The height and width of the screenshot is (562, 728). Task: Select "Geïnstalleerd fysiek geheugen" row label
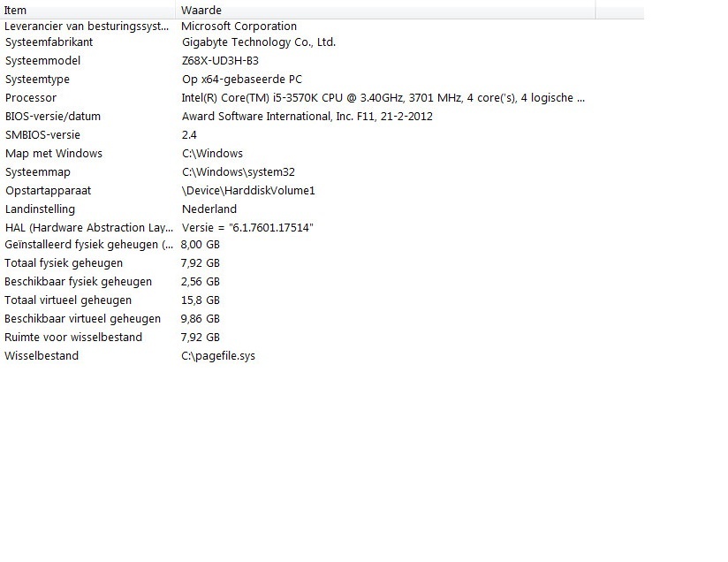coord(88,245)
